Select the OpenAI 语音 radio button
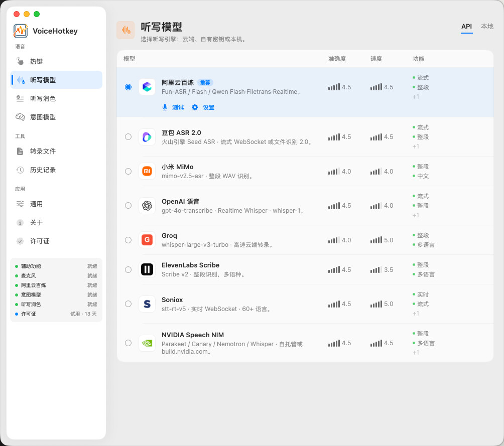The width and height of the screenshot is (504, 446). point(128,206)
